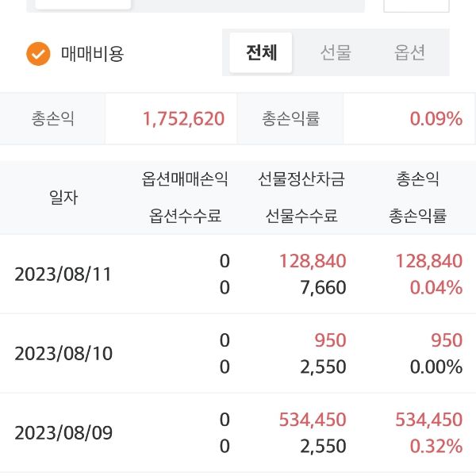Select the 전체 tab
This screenshot has height=476, width=476.
pos(261,53)
